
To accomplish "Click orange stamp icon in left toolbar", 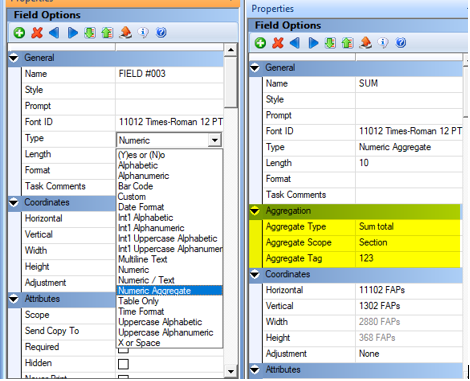I will pos(126,33).
